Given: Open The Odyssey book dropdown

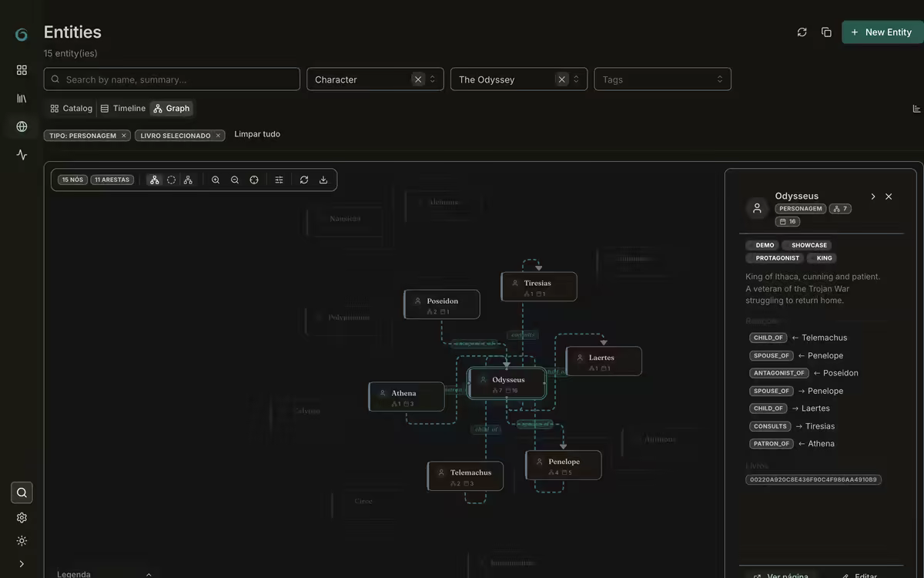Looking at the screenshot, I should tap(519, 79).
